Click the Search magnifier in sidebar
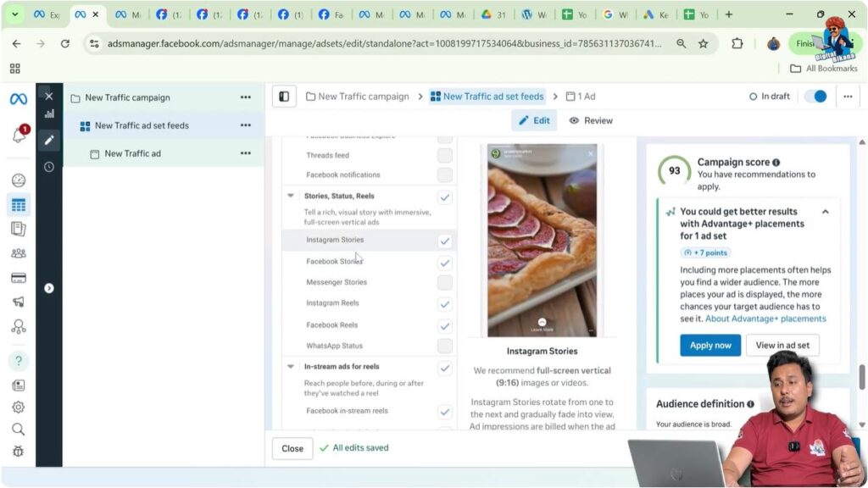Viewport: 868px width, 488px height. 19,430
